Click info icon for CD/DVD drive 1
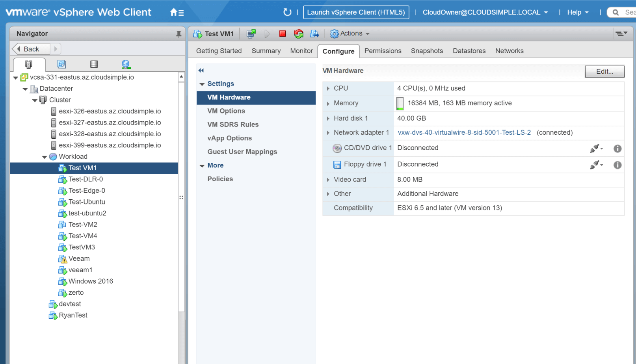636x364 pixels. [617, 149]
